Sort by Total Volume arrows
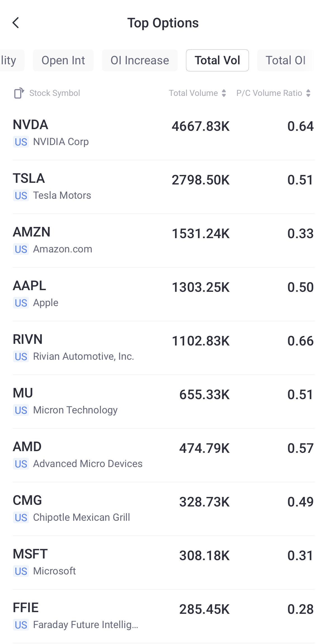Viewport: 327px width, 644px height. coord(224,93)
